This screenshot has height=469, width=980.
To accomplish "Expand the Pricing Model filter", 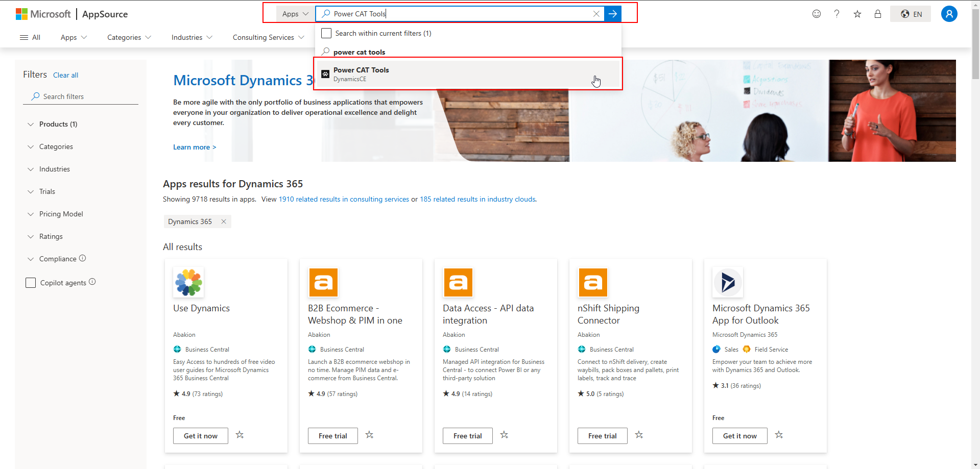I will click(x=61, y=214).
